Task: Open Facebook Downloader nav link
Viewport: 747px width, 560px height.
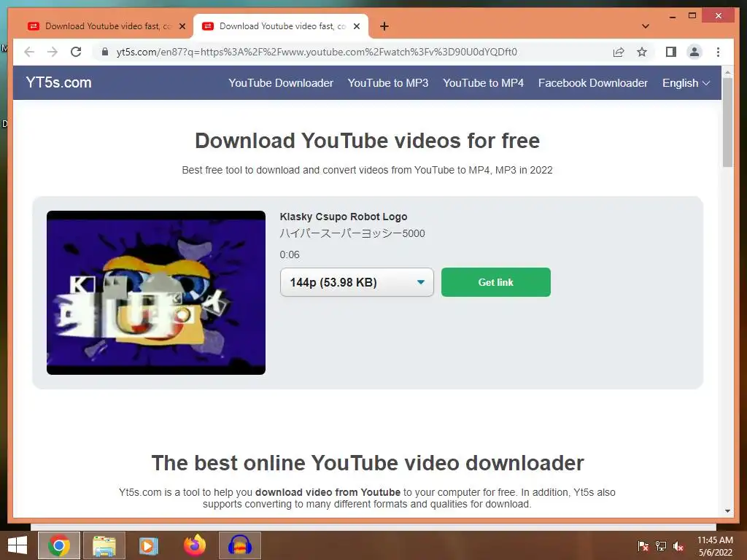Action: click(x=592, y=83)
